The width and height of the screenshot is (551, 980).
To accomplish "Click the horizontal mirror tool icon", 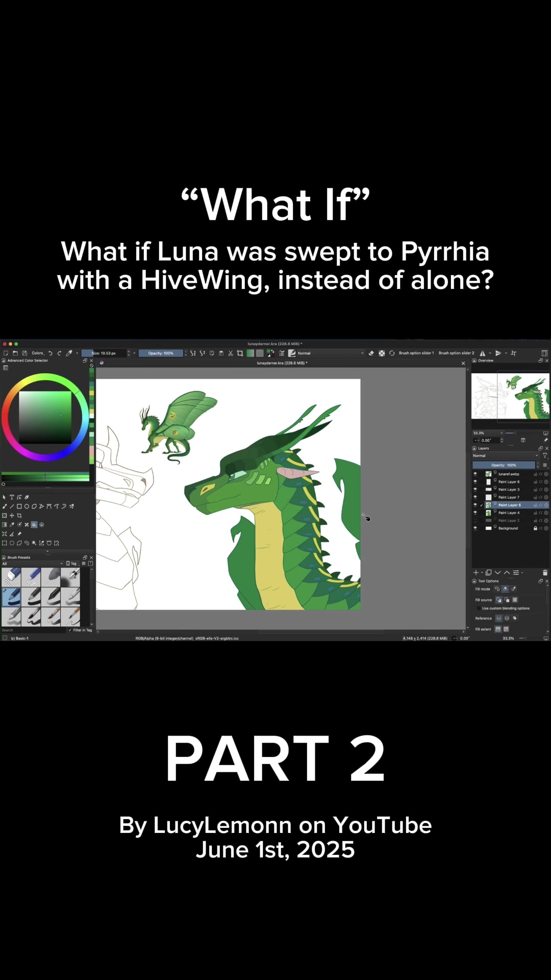I will 483,353.
